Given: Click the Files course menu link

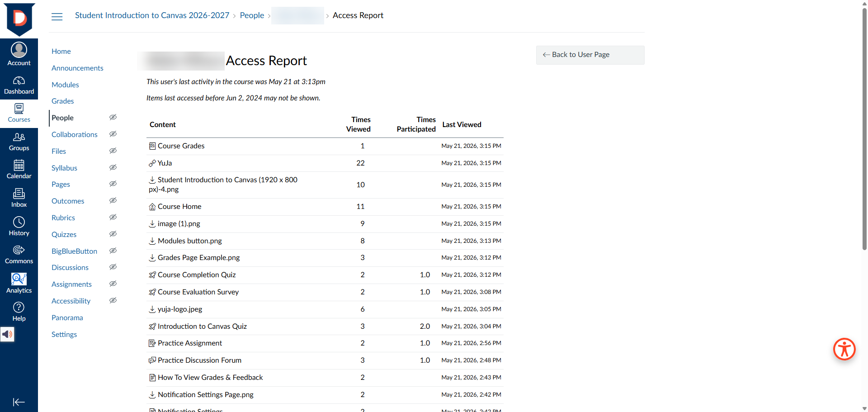Looking at the screenshot, I should click(59, 151).
